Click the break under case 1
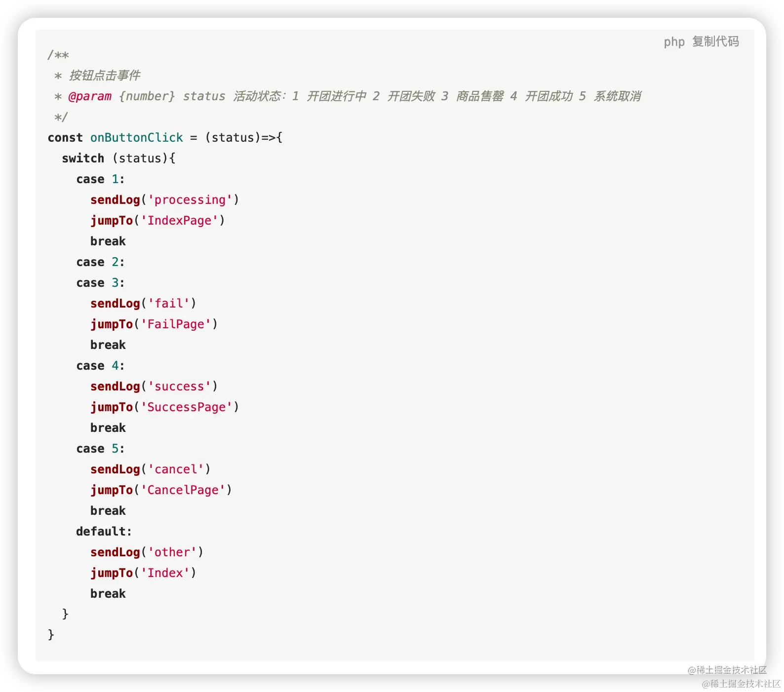 [108, 241]
